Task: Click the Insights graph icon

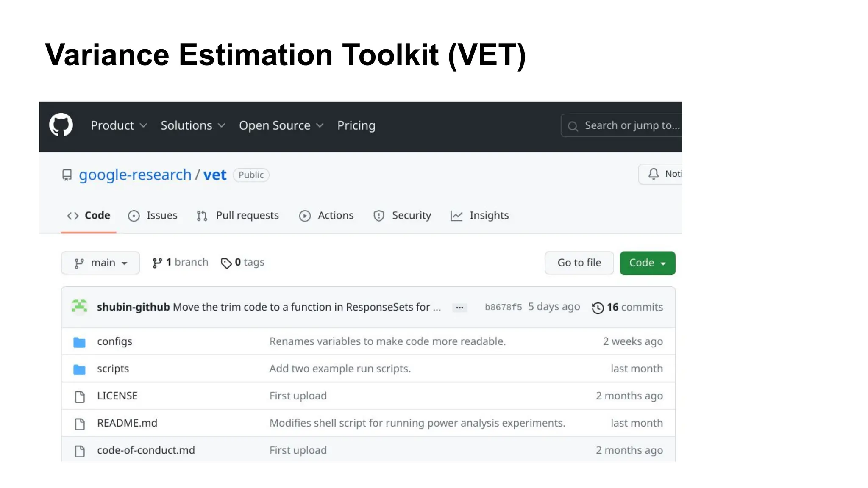Action: pyautogui.click(x=456, y=216)
